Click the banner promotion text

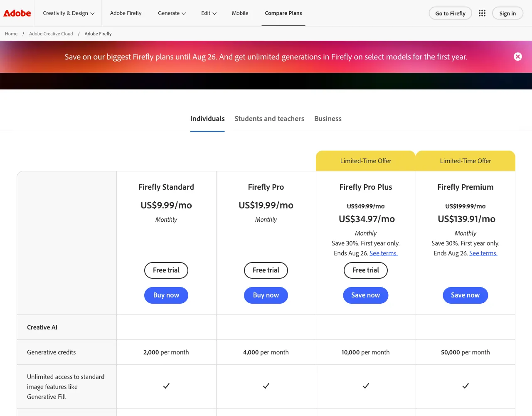click(266, 57)
